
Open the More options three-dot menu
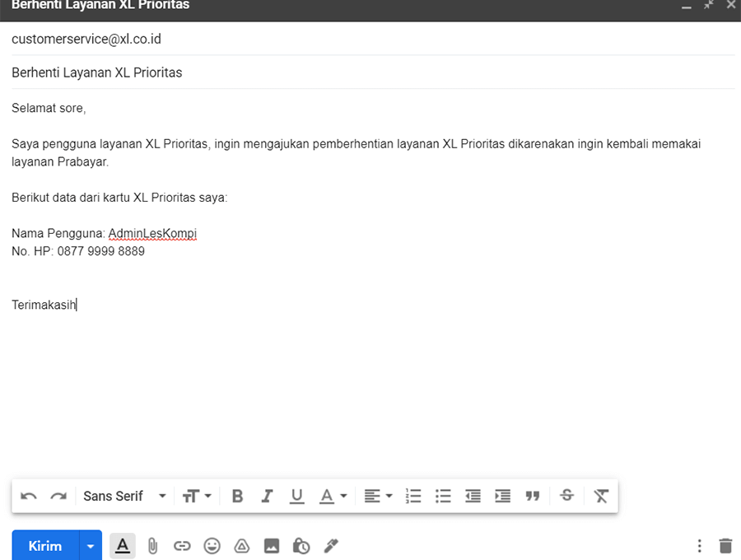coord(699,546)
